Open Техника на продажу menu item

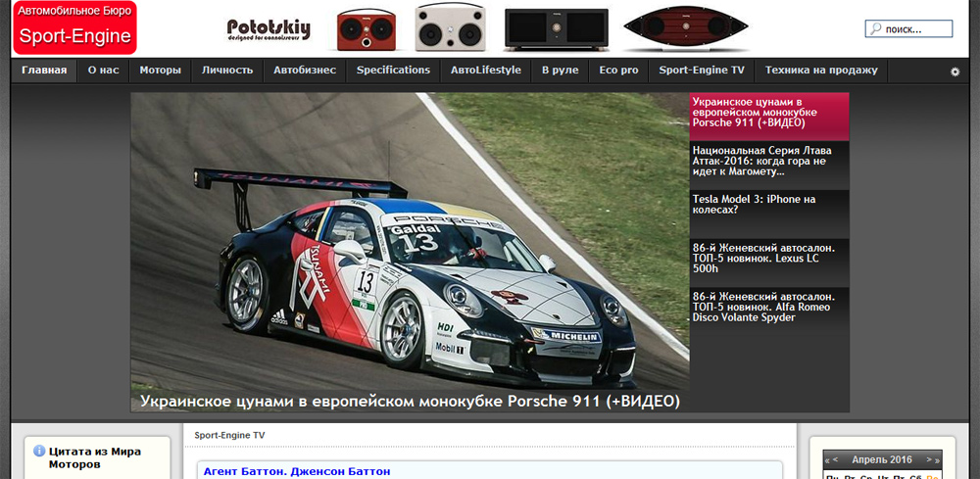821,70
